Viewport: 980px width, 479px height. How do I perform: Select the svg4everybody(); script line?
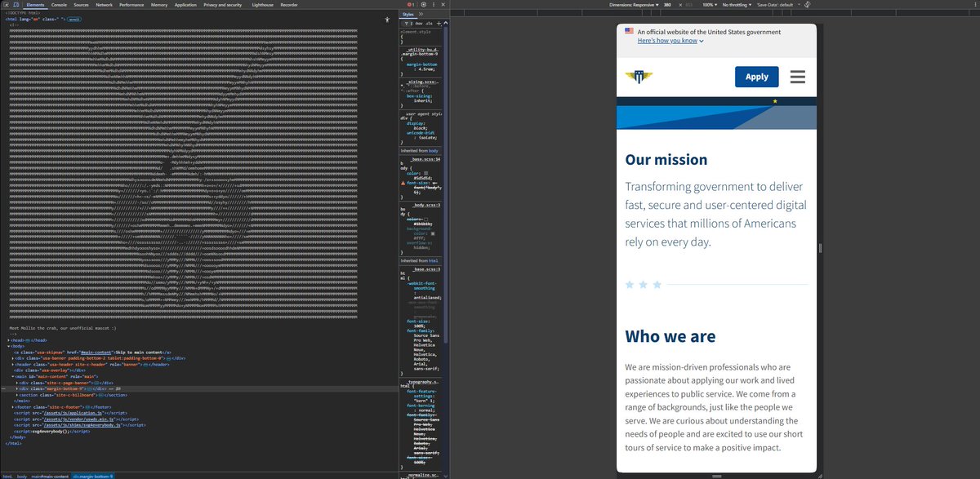tap(52, 431)
